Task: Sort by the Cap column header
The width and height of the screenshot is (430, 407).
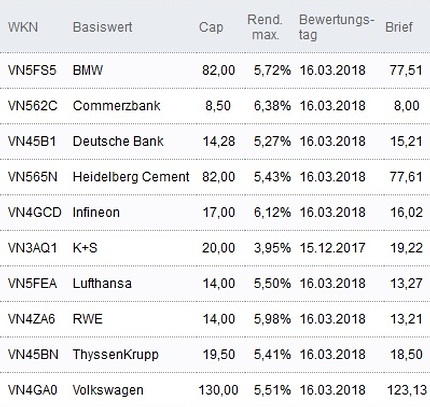Action: pos(211,28)
